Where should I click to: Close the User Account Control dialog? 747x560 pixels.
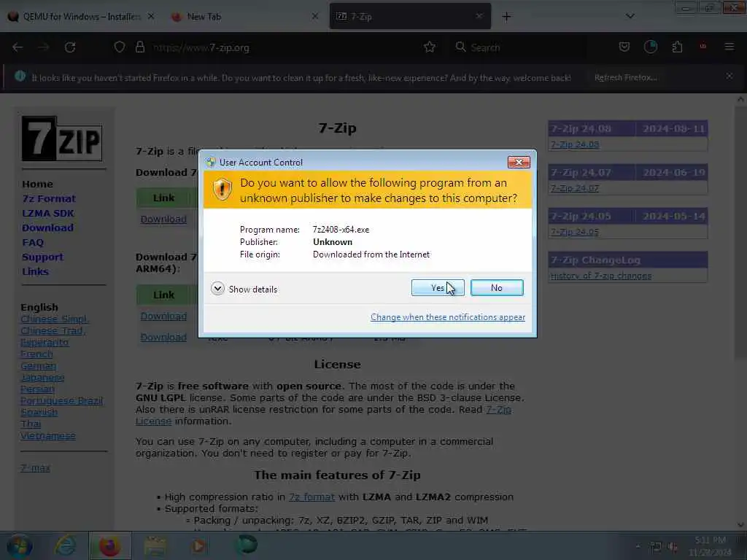(x=519, y=163)
